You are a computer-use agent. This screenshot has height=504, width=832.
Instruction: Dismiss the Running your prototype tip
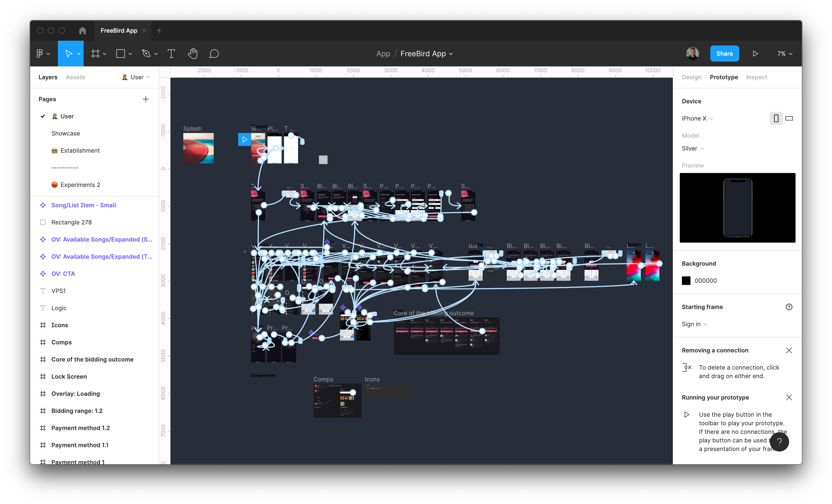(x=789, y=397)
